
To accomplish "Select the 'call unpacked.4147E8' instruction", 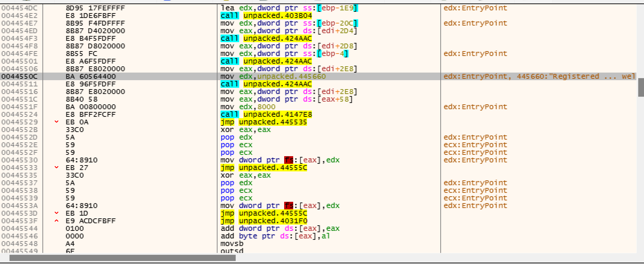I will pos(266,114).
